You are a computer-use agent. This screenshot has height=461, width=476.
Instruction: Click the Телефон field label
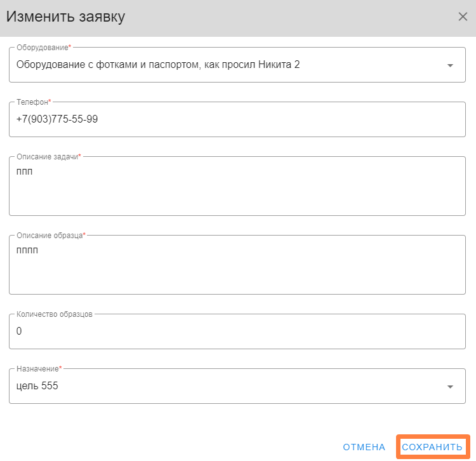click(x=33, y=102)
